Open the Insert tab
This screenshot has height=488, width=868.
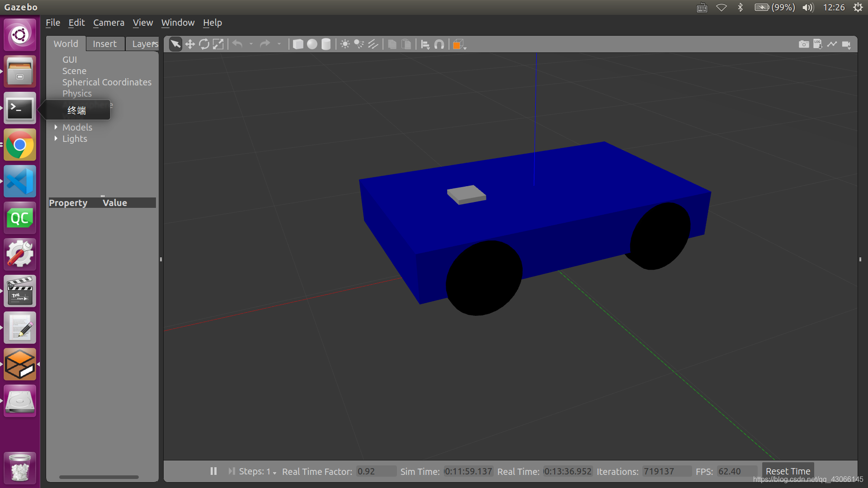[104, 43]
